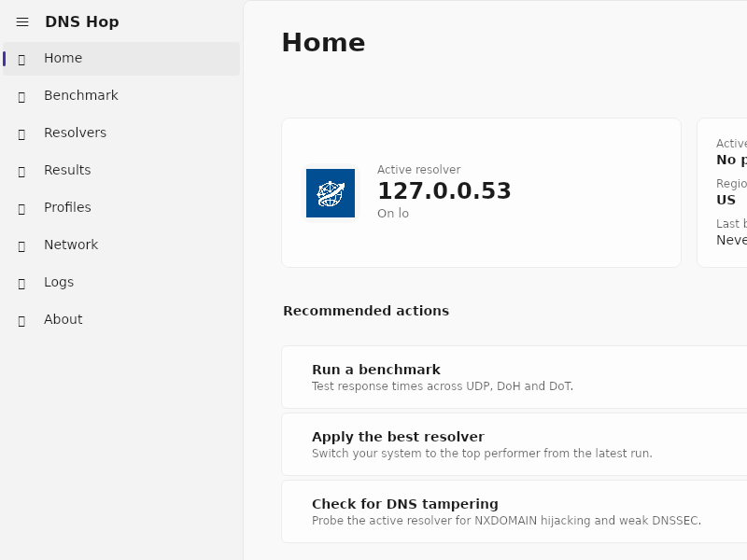This screenshot has height=560, width=747.
Task: Open the Home page icon
Action: point(21,60)
